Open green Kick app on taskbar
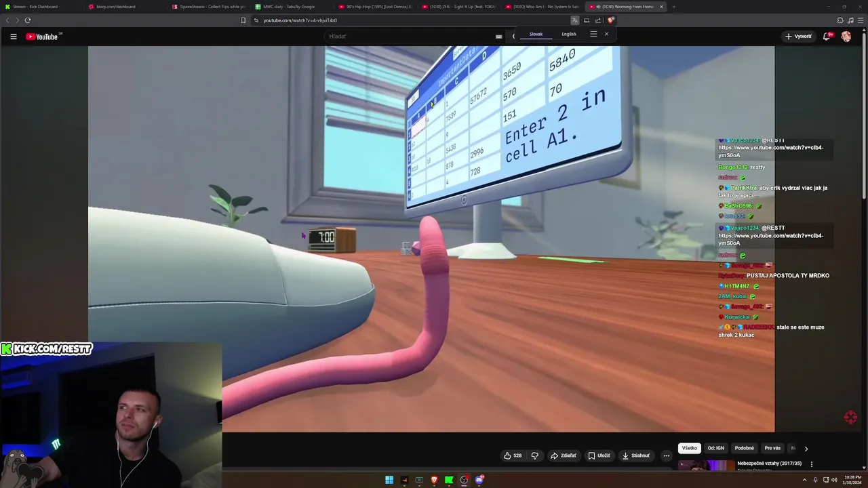868x488 pixels. (x=449, y=480)
